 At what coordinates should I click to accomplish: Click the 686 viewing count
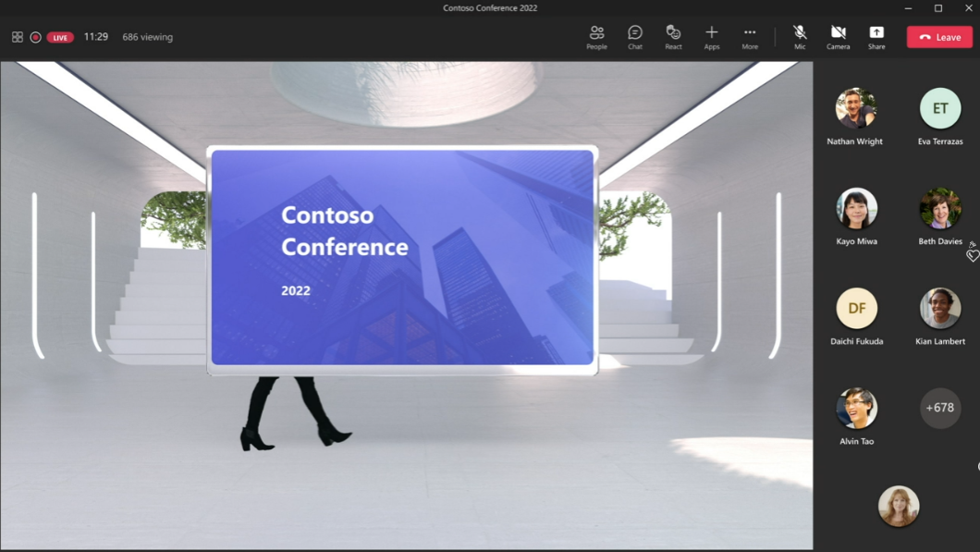[x=148, y=37]
